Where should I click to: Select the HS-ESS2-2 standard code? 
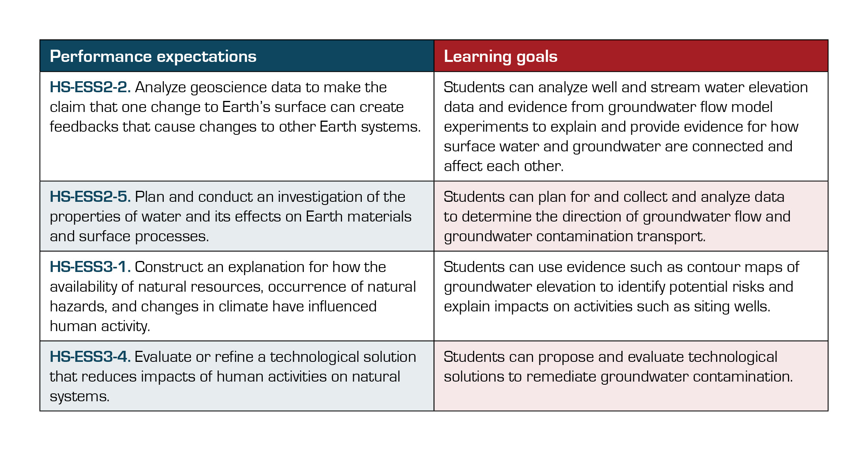[90, 87]
